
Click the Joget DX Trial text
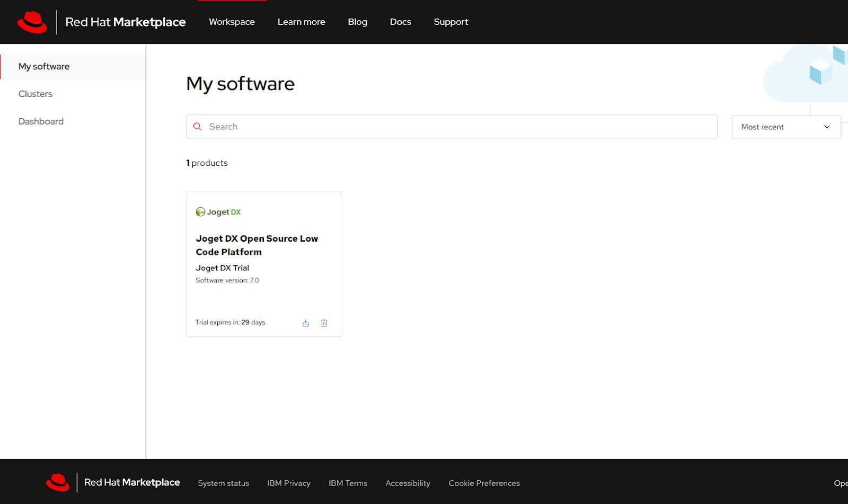click(223, 268)
